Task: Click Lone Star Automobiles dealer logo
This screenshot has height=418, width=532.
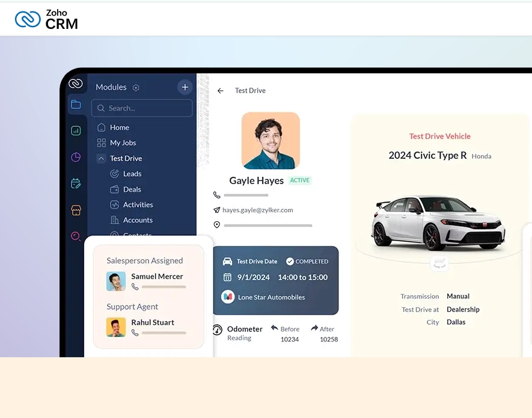Action: coord(228,297)
